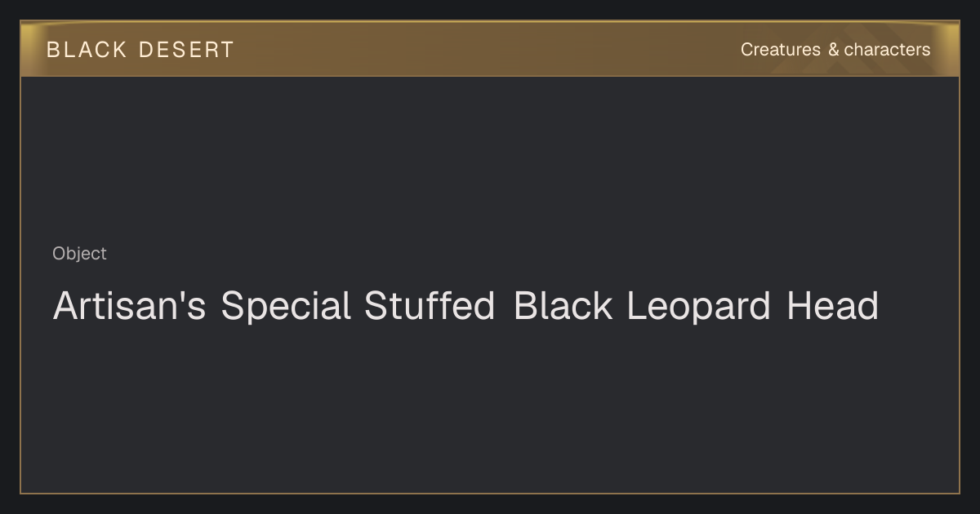The image size is (980, 514).
Task: Click the word "Stuffed" in the title
Action: tap(430, 307)
